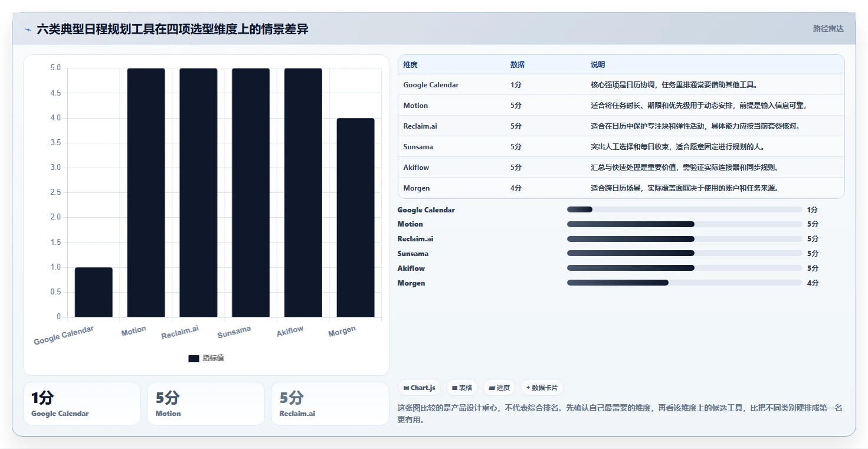
Task: Click the 4分 value in the table's Morgen row
Action: point(516,188)
